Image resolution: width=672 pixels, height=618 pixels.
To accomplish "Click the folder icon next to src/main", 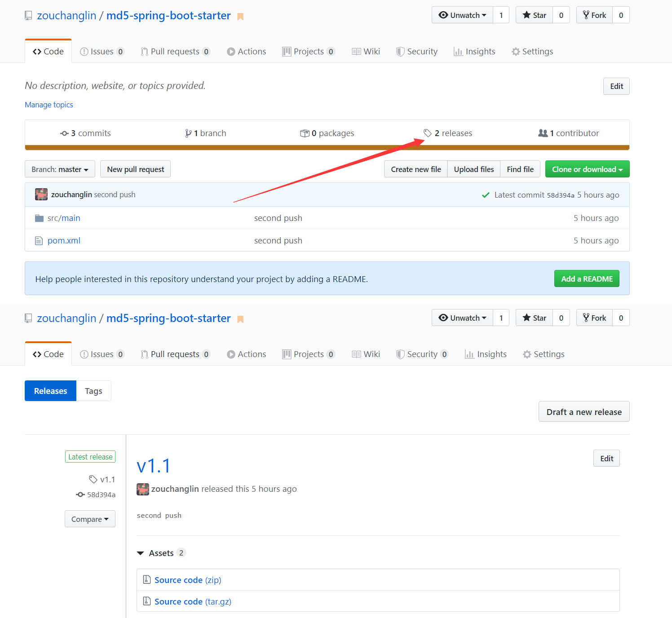I will (x=39, y=218).
